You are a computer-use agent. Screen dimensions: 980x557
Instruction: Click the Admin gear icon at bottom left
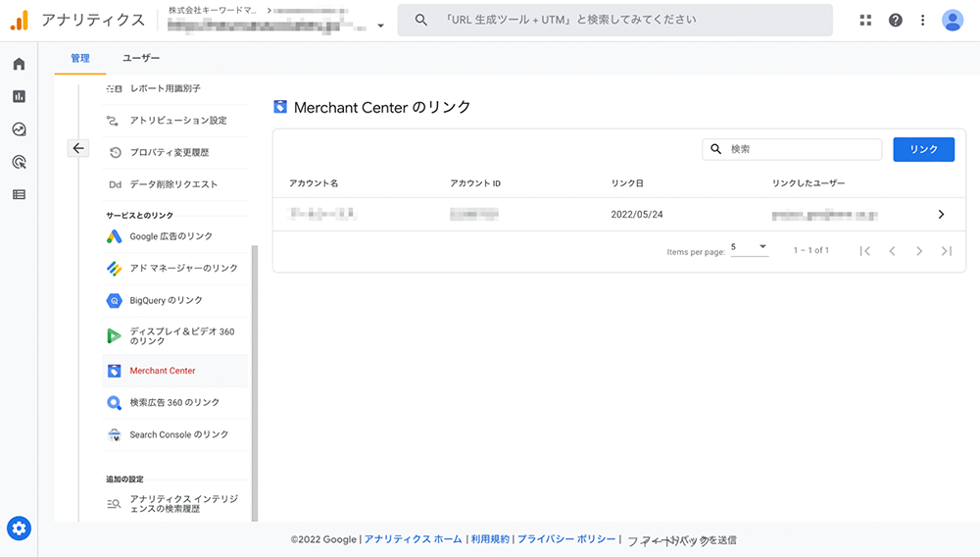point(19,529)
